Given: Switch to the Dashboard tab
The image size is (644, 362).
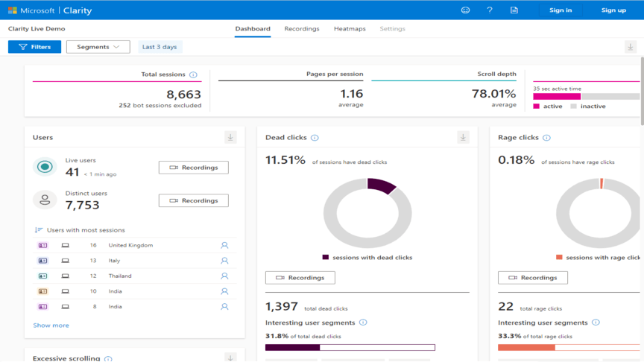Looking at the screenshot, I should (253, 29).
